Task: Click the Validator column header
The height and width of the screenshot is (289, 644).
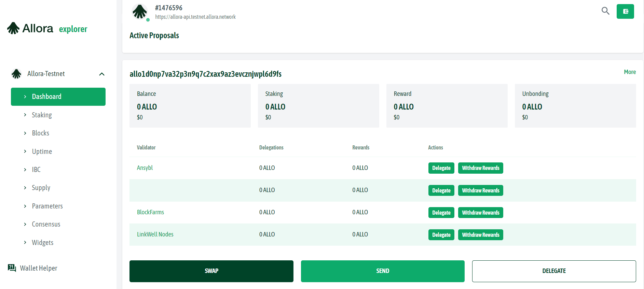Action: 146,147
